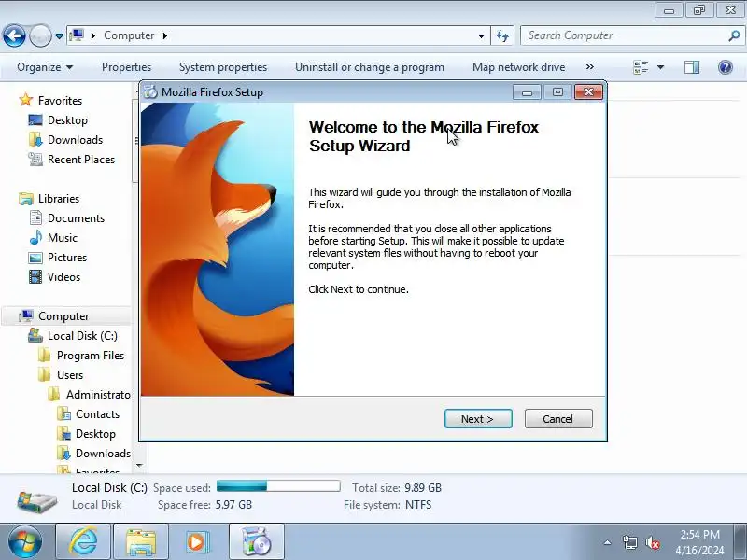This screenshot has height=560, width=747.
Task: Open the Organize menu
Action: coord(45,67)
